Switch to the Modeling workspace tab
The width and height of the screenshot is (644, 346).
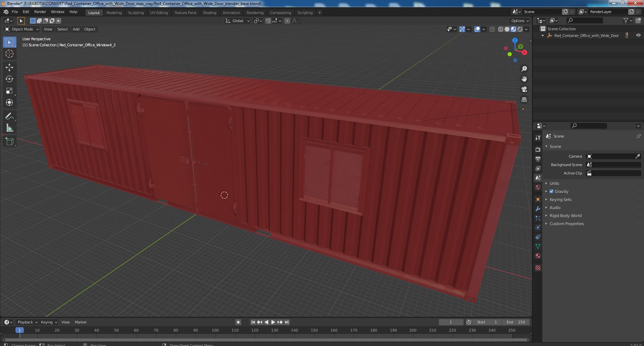tap(114, 13)
